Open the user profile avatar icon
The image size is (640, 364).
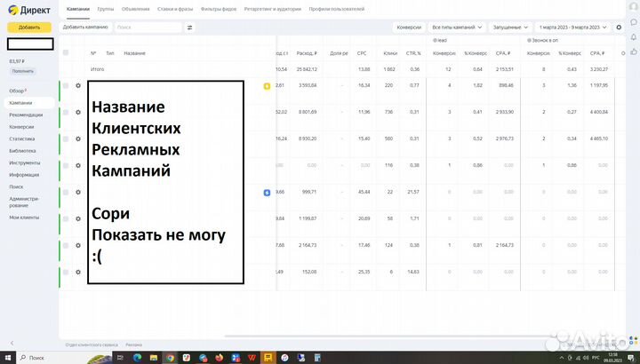pyautogui.click(x=635, y=8)
